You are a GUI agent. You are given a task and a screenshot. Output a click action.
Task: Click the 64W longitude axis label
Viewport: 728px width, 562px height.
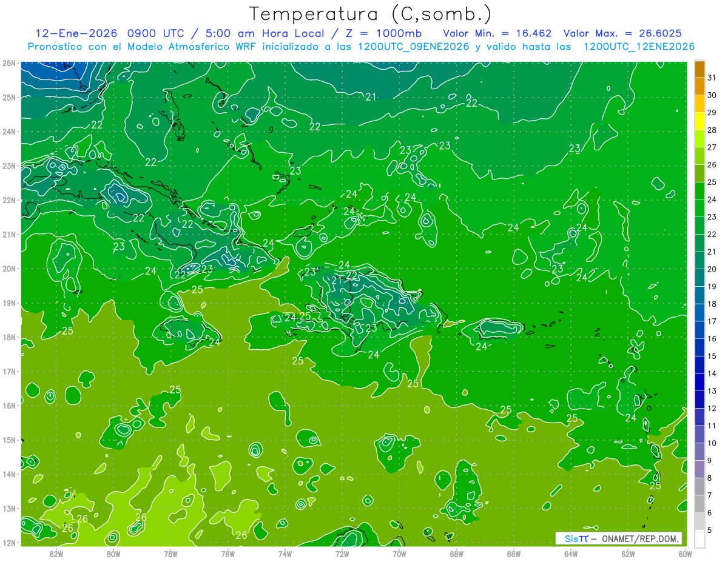pyautogui.click(x=571, y=554)
